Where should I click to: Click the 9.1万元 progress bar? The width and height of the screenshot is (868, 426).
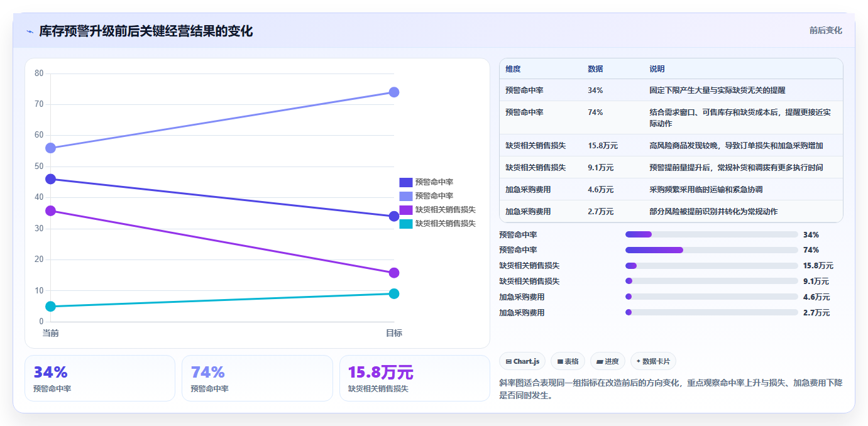coord(711,281)
